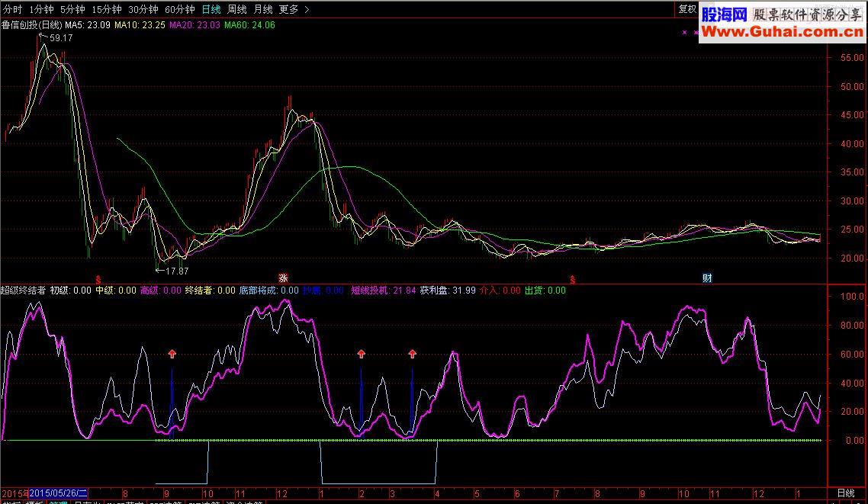Switch to the 周线 weekly chart
Screen dimensions: 868x504
[x=237, y=9]
